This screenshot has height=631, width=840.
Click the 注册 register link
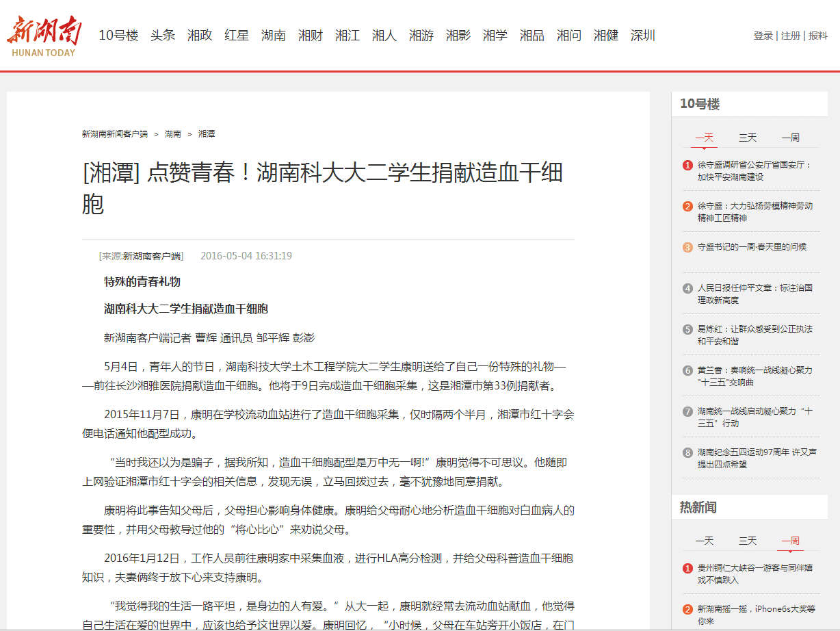(x=791, y=36)
